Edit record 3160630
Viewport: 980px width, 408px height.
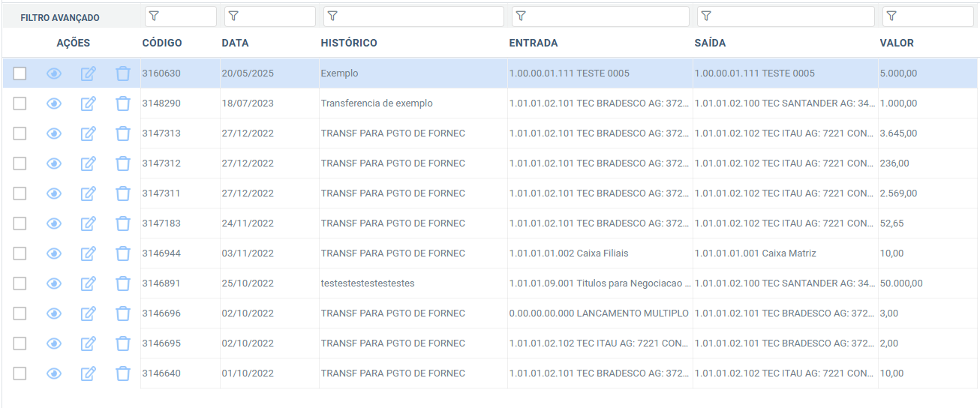pos(89,73)
